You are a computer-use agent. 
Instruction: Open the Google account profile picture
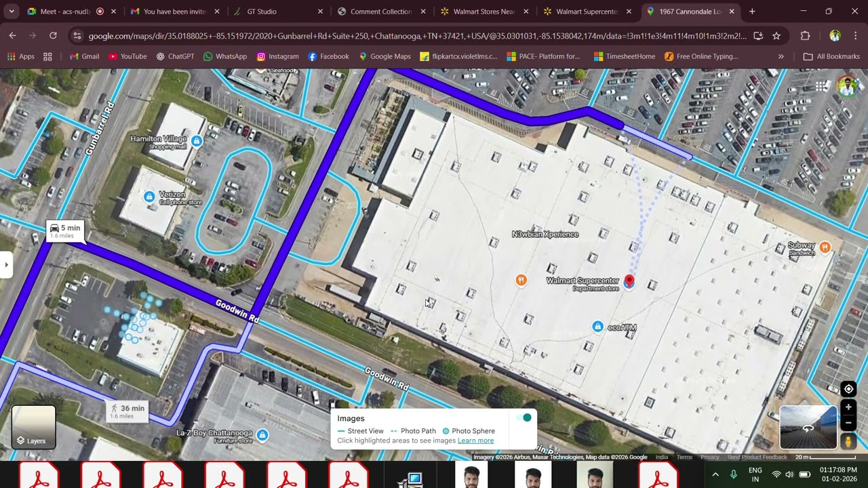point(846,86)
